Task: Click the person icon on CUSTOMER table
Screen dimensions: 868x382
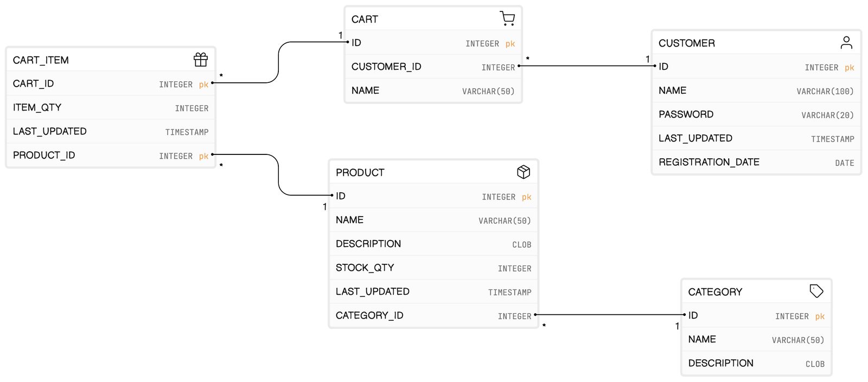Action: click(x=846, y=42)
